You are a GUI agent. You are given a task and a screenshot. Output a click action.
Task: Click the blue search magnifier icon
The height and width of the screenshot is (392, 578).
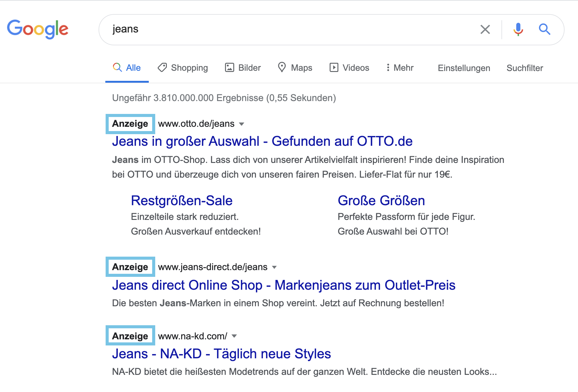click(545, 29)
